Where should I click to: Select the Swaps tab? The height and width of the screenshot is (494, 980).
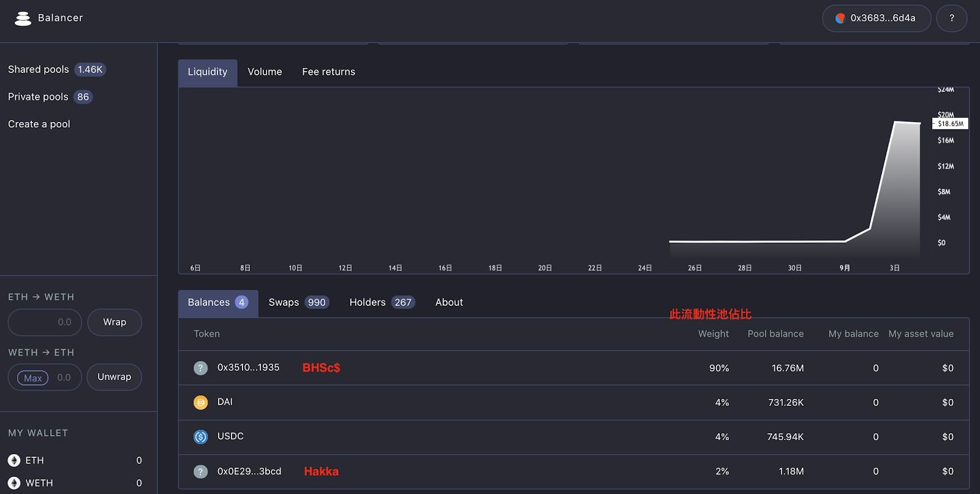[x=299, y=303]
